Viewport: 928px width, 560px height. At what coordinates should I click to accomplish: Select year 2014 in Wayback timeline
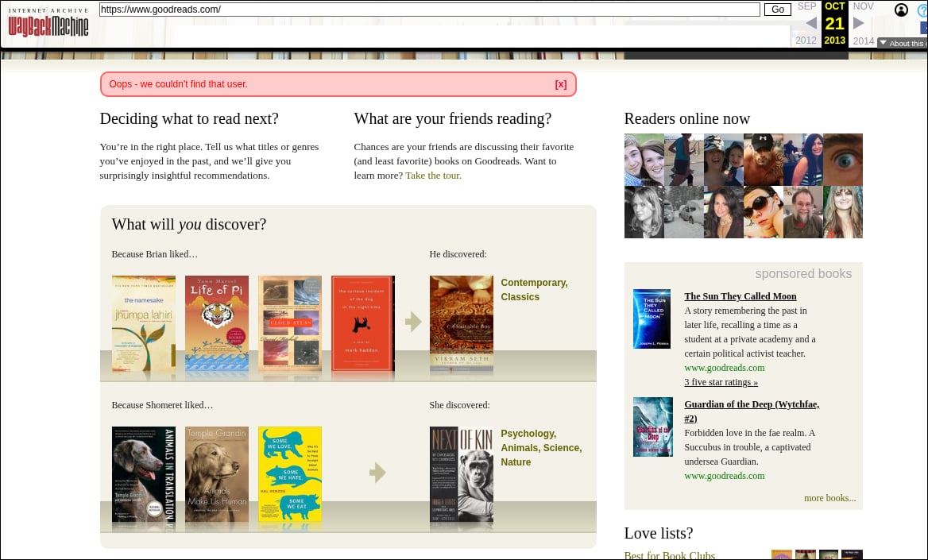864,41
